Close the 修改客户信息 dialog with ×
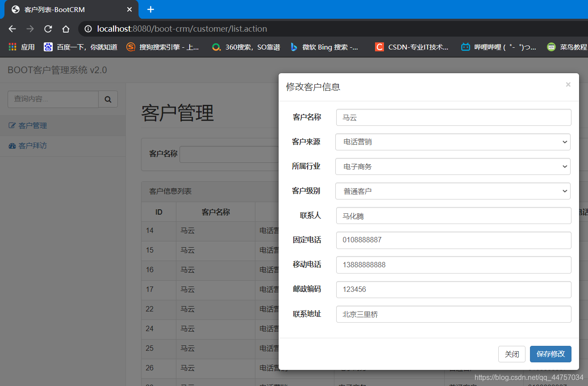This screenshot has height=386, width=588. coord(568,84)
